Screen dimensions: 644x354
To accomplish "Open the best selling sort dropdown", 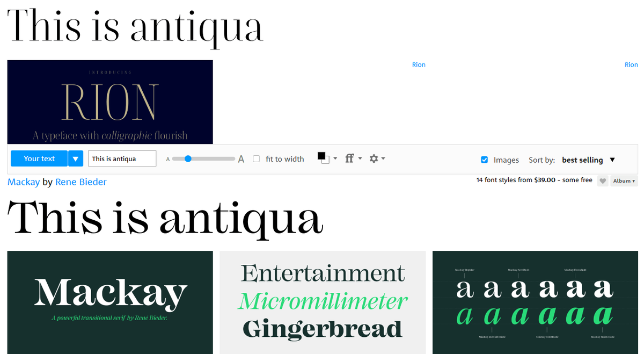I will (x=588, y=160).
